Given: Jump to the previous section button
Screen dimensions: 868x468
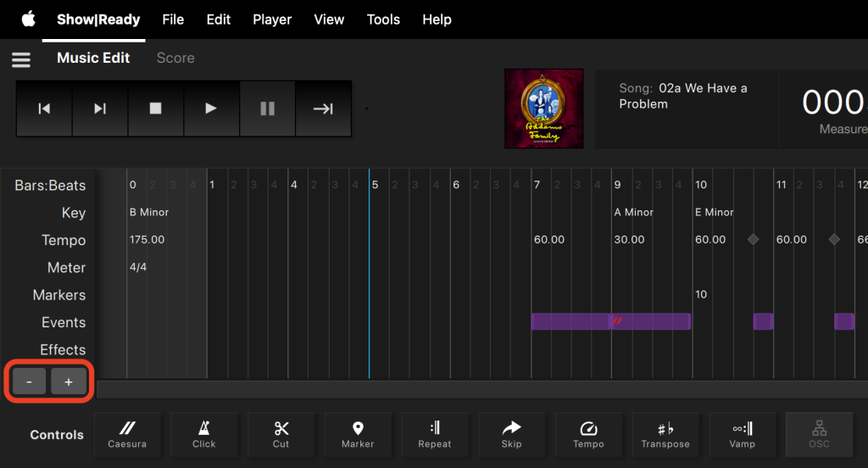Looking at the screenshot, I should tap(44, 109).
